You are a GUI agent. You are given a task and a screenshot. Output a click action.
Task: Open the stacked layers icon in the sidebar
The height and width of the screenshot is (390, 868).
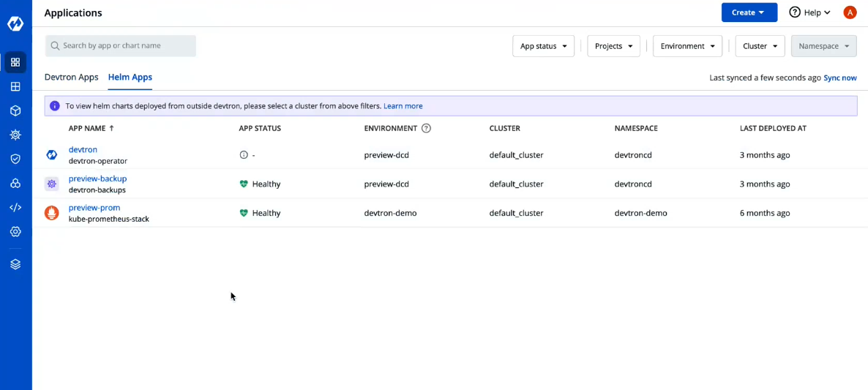tap(15, 264)
